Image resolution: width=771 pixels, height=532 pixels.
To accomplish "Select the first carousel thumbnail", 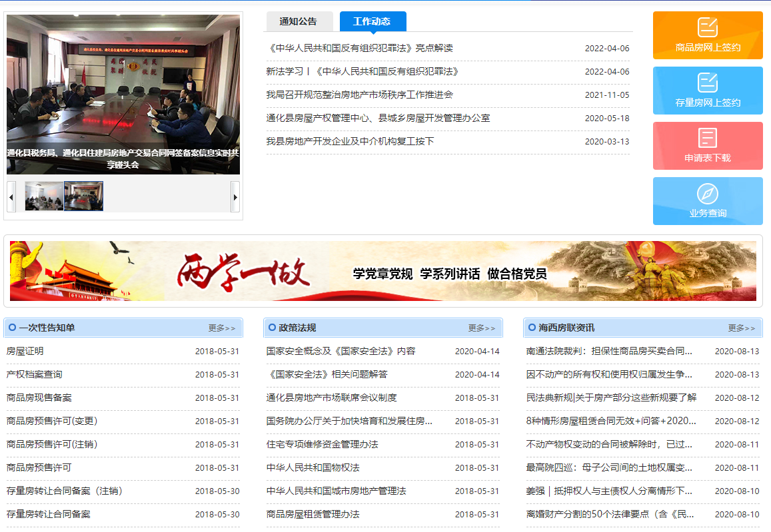I will click(x=44, y=196).
